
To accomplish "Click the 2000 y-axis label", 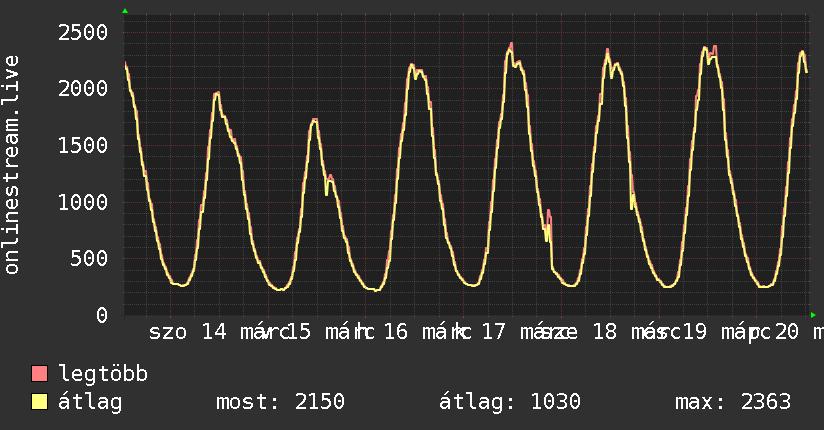I will [83, 88].
